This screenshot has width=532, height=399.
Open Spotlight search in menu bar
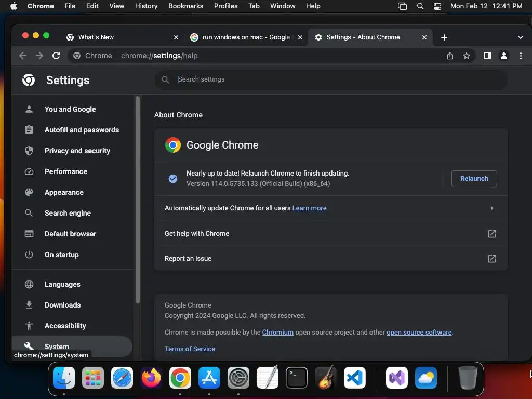420,6
